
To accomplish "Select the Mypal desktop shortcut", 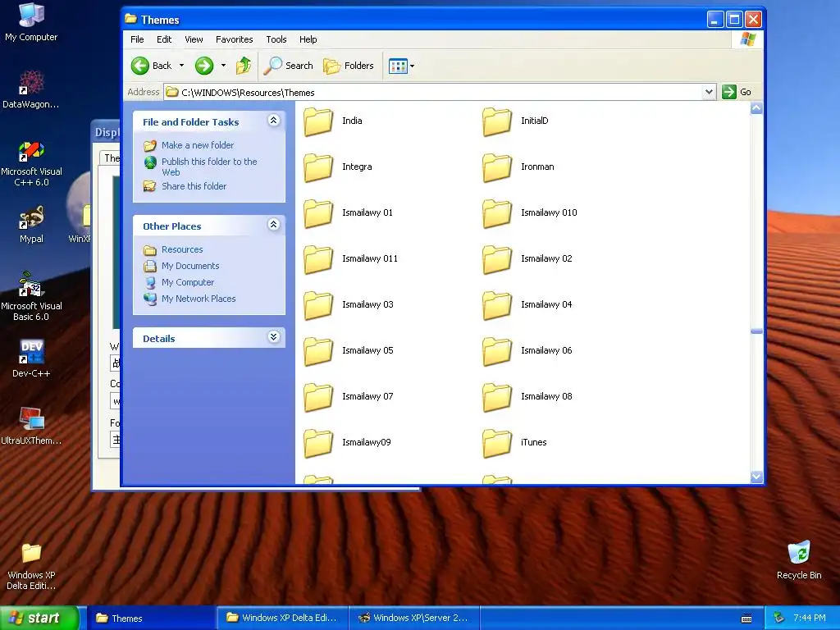I will tap(31, 225).
